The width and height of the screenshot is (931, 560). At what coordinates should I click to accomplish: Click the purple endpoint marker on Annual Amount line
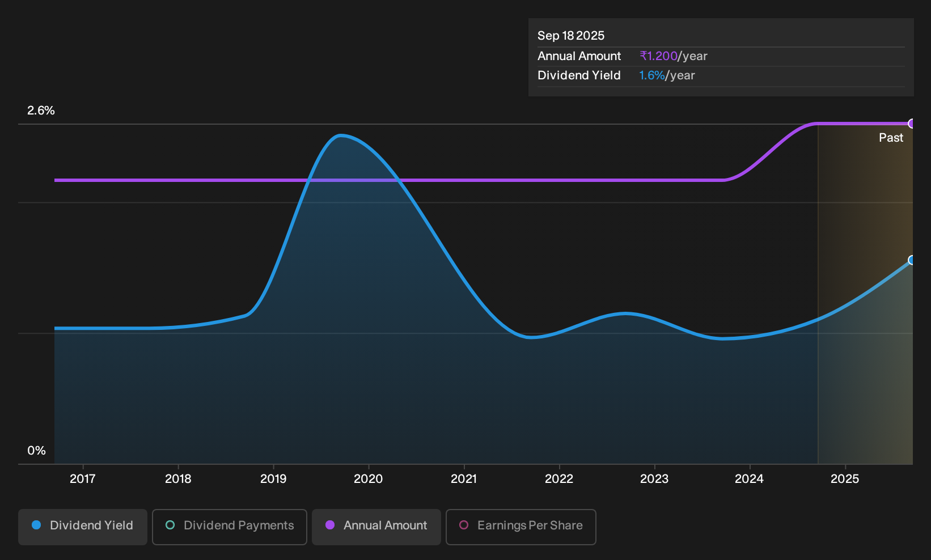click(912, 124)
